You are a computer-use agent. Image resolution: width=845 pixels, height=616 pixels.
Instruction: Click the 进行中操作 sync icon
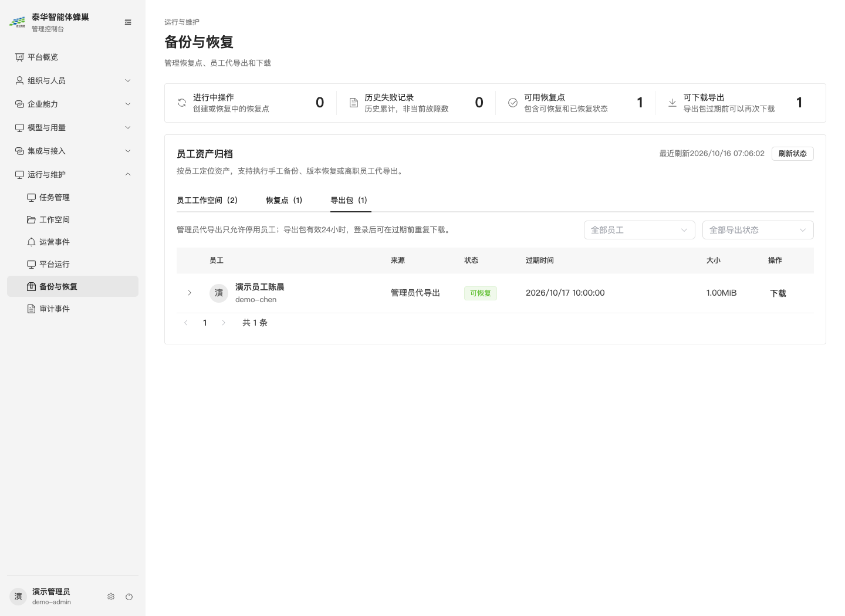coord(182,103)
